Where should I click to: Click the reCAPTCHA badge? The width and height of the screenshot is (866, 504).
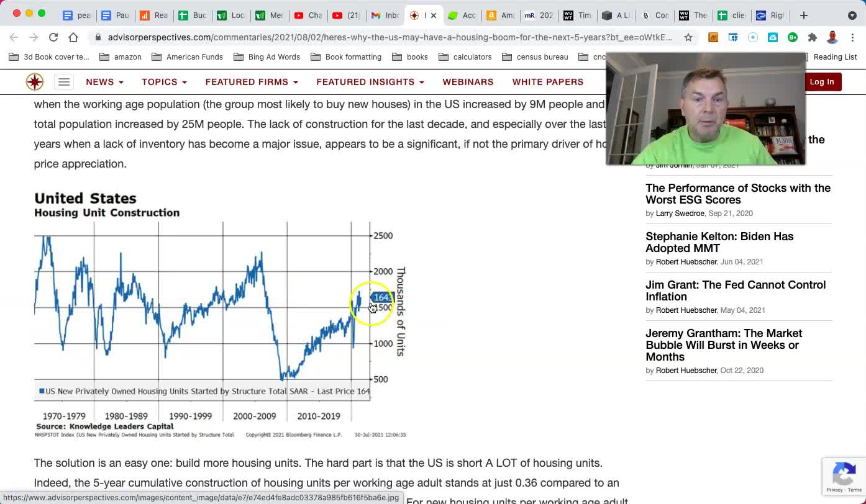pyautogui.click(x=844, y=476)
